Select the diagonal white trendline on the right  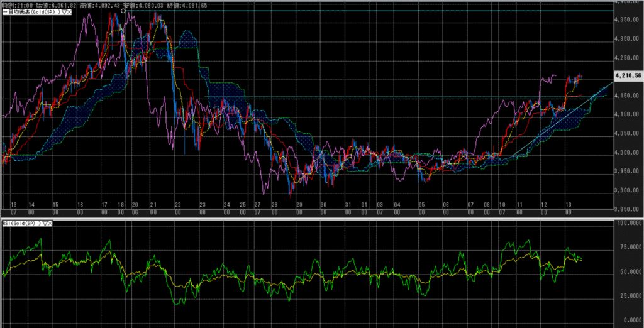tap(566, 118)
